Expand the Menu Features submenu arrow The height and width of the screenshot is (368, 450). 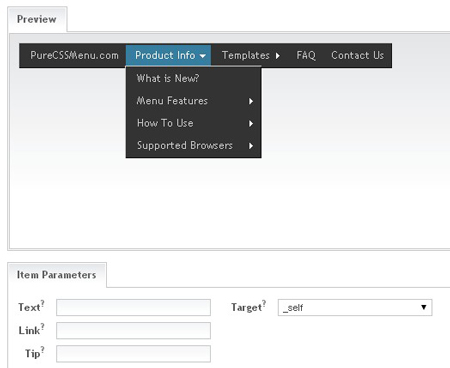251,101
